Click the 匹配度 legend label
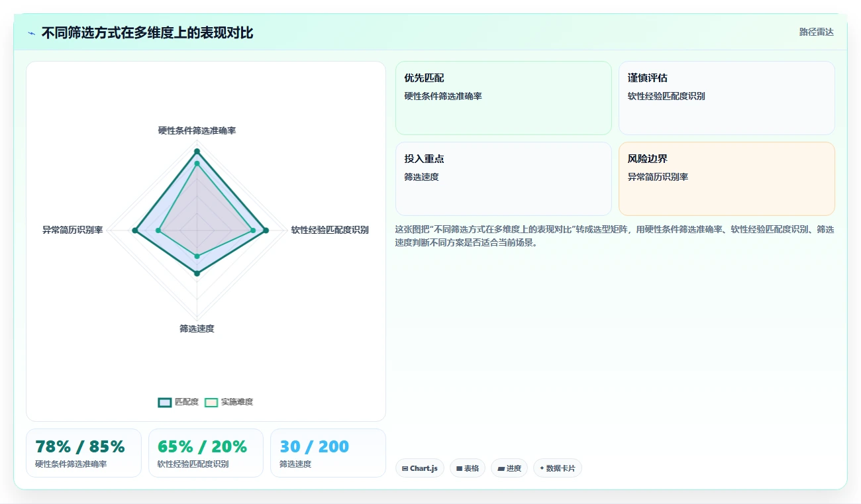 click(186, 402)
